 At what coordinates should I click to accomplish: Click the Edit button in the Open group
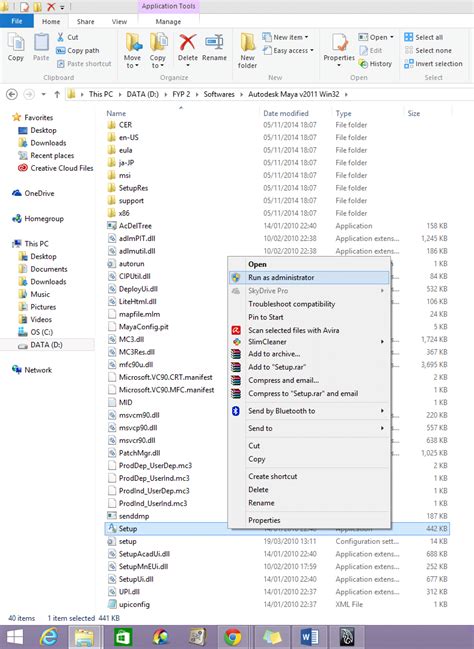click(371, 50)
